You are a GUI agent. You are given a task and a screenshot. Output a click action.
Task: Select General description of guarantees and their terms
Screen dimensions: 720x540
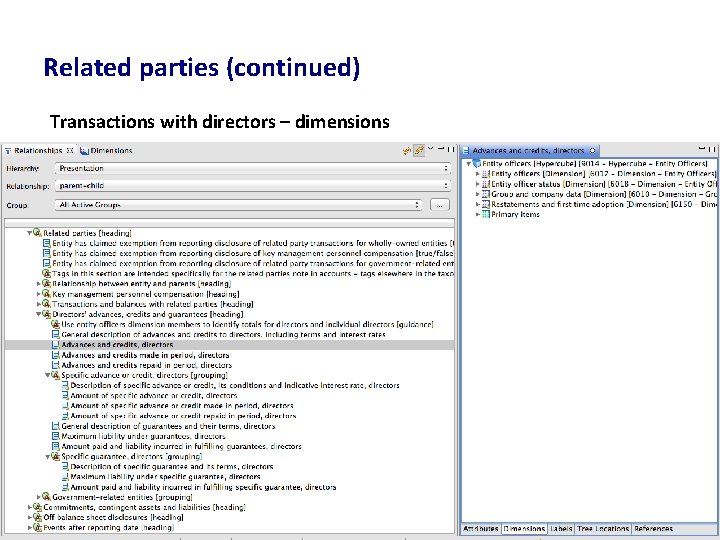pos(168,426)
